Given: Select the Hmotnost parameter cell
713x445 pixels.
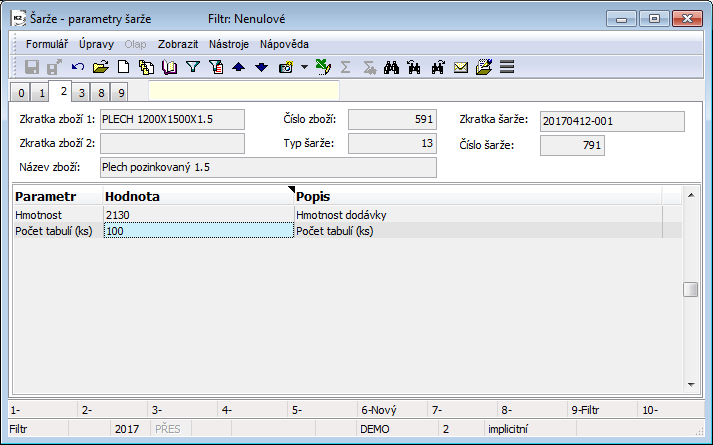Looking at the screenshot, I should [x=58, y=215].
